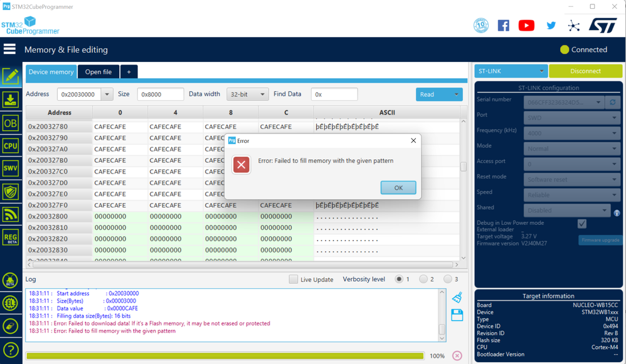The image size is (626, 364).
Task: Open the Frequency 4000 dropdown
Action: tap(571, 133)
